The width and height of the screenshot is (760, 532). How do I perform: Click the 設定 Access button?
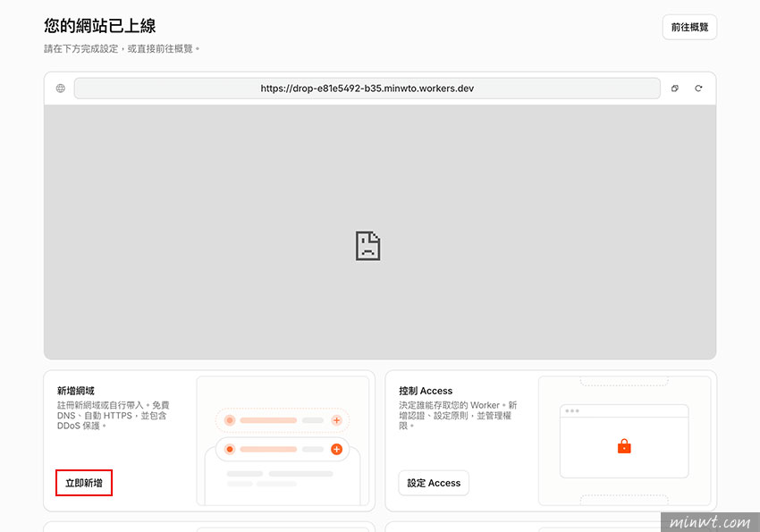click(434, 483)
